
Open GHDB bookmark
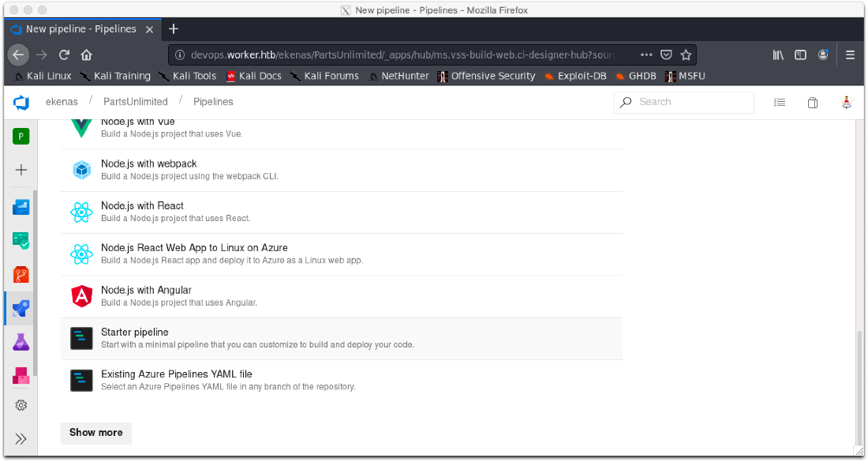[636, 76]
